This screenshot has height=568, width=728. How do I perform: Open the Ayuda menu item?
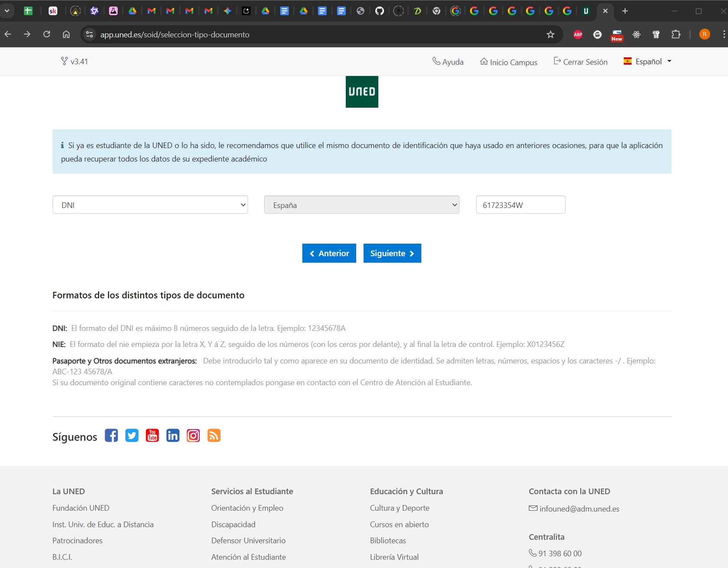(x=448, y=62)
